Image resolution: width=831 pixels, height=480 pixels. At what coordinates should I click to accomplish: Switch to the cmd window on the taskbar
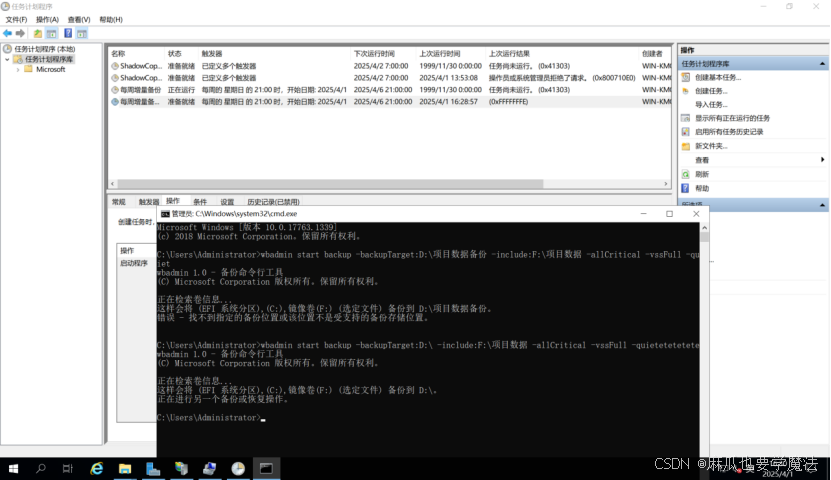(266, 468)
